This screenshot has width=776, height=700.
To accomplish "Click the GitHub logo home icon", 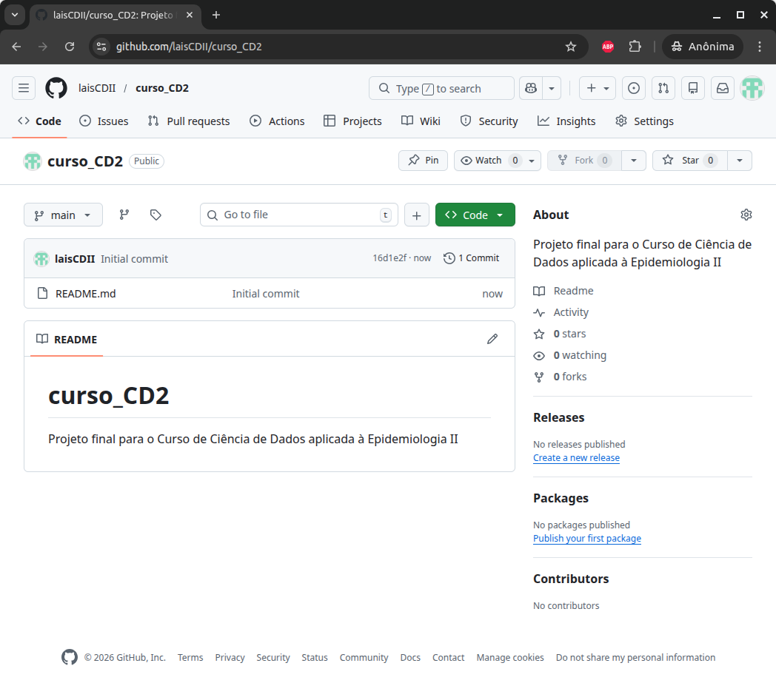I will pos(56,88).
